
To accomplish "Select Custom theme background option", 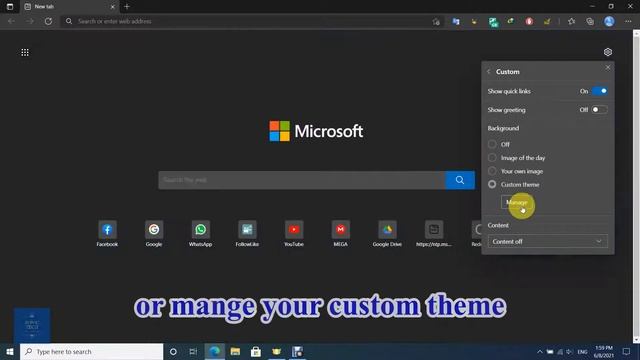I will pos(492,184).
